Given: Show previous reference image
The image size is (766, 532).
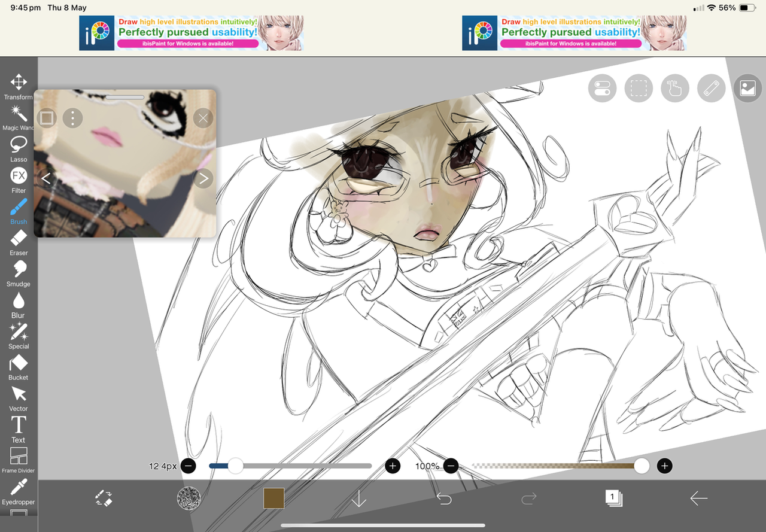Looking at the screenshot, I should pyautogui.click(x=46, y=178).
